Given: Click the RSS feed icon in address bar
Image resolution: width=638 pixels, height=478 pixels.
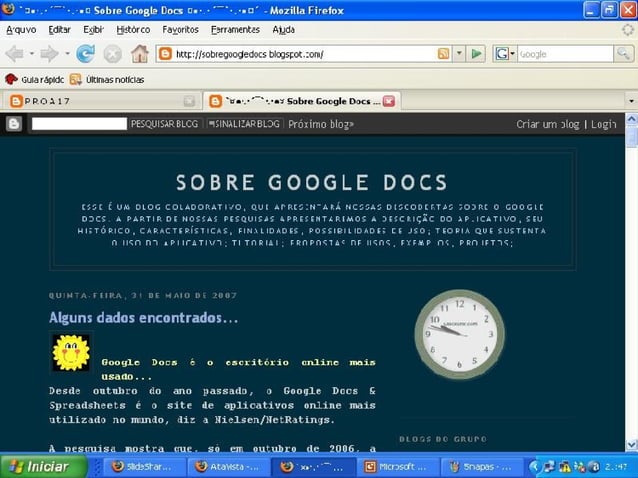Looking at the screenshot, I should pyautogui.click(x=443, y=54).
